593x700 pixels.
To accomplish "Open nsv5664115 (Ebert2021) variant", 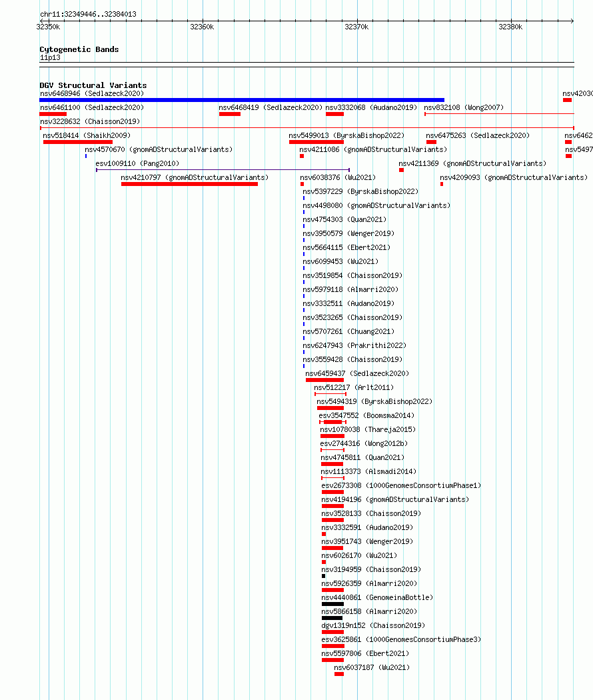I will [346, 248].
